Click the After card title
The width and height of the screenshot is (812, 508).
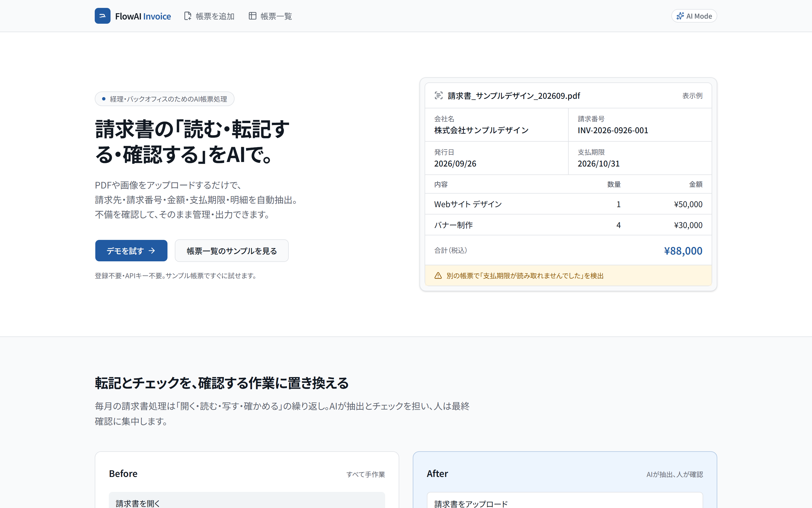coord(437,473)
